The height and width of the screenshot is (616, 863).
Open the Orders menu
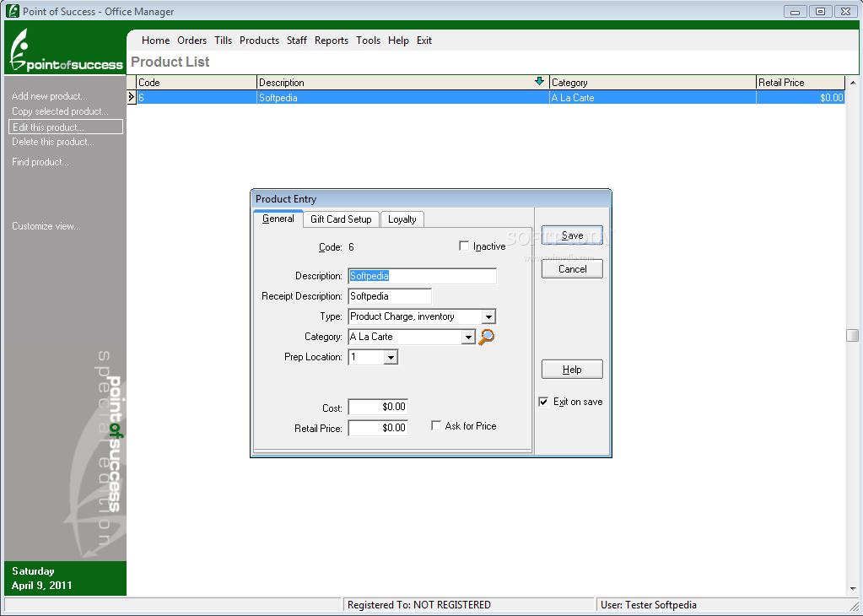click(x=192, y=41)
